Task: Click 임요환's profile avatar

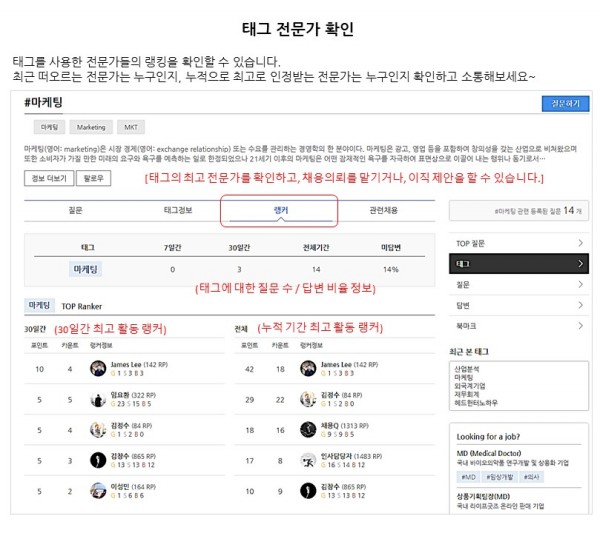Action: [x=98, y=399]
